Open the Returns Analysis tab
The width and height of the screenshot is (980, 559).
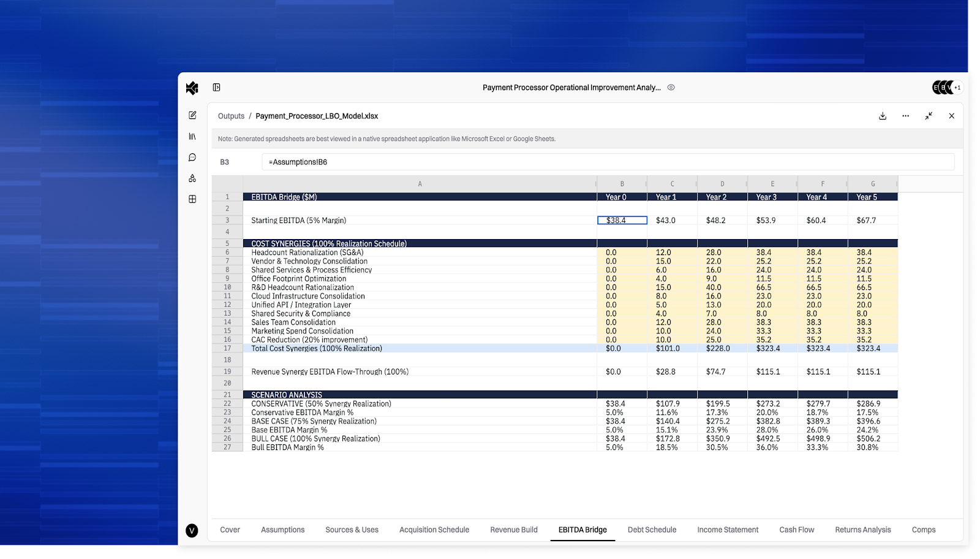point(862,530)
